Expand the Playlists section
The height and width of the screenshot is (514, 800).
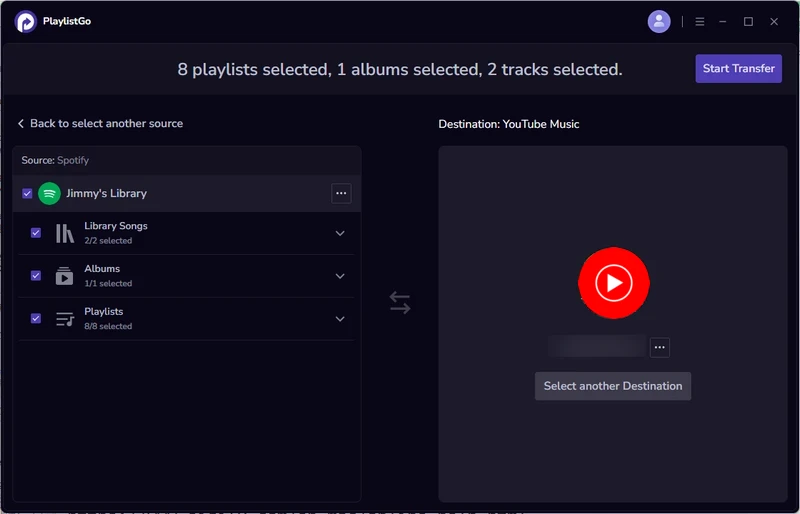click(340, 319)
